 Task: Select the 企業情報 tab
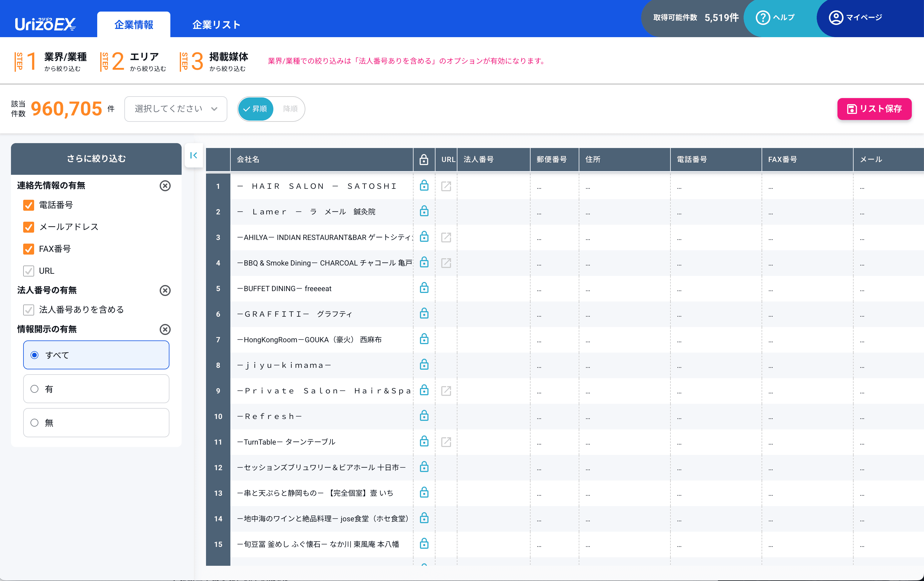(x=133, y=24)
